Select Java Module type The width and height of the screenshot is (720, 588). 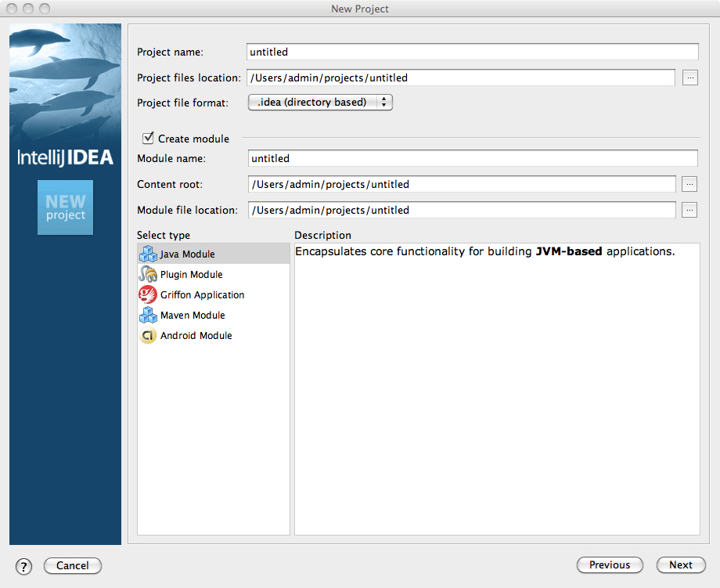pyautogui.click(x=214, y=254)
